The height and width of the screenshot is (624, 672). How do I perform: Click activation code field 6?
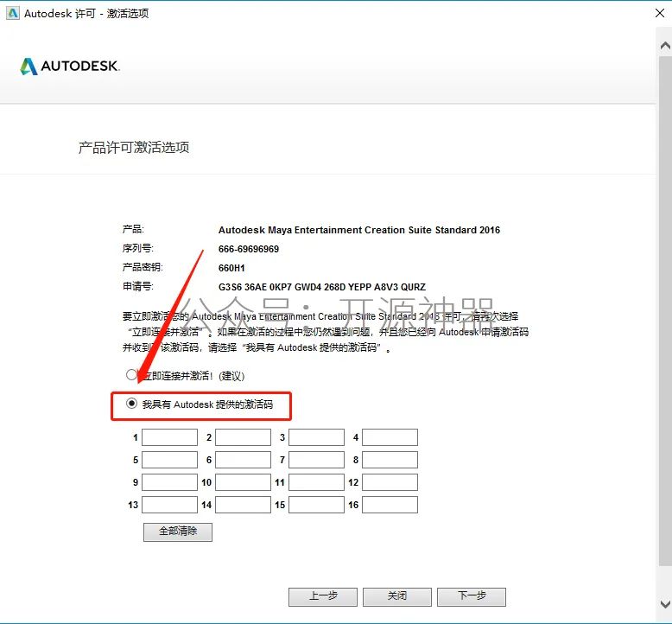(x=243, y=460)
